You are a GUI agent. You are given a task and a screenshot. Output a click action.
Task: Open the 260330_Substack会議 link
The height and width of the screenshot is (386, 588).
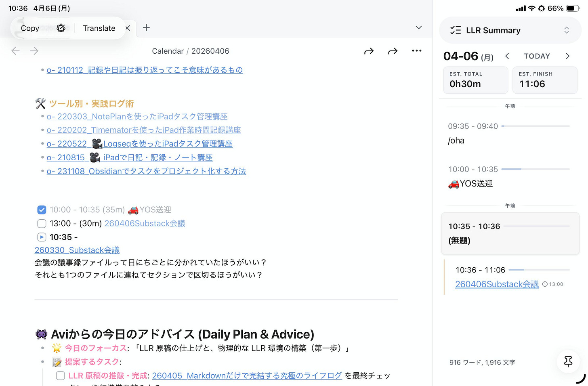77,250
